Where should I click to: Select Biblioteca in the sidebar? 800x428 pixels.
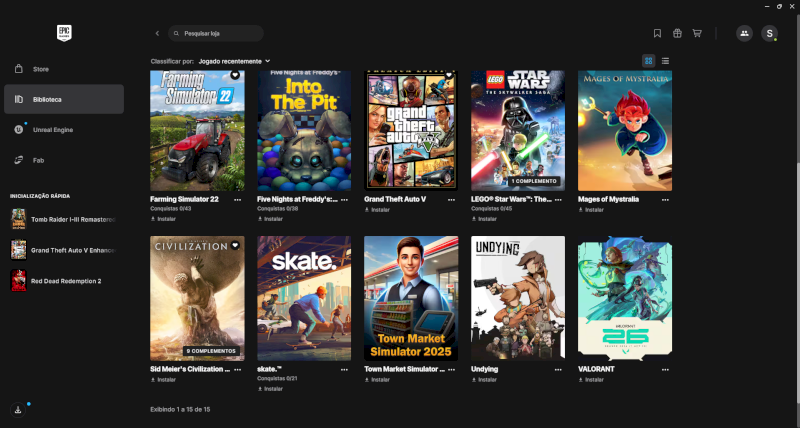(64, 99)
